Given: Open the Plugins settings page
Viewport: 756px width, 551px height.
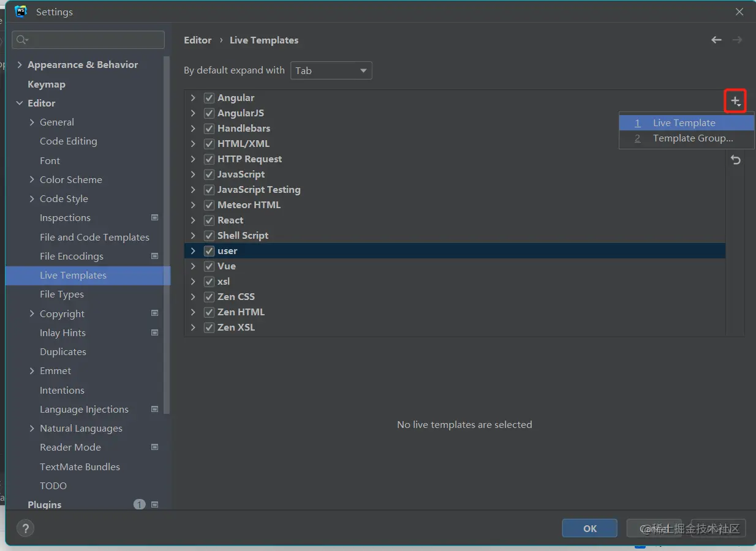Looking at the screenshot, I should (x=45, y=504).
